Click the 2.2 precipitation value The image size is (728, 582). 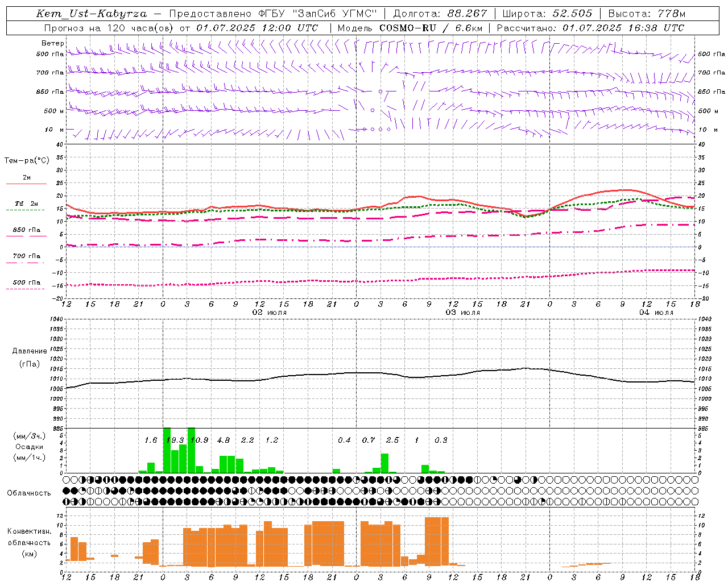(247, 440)
